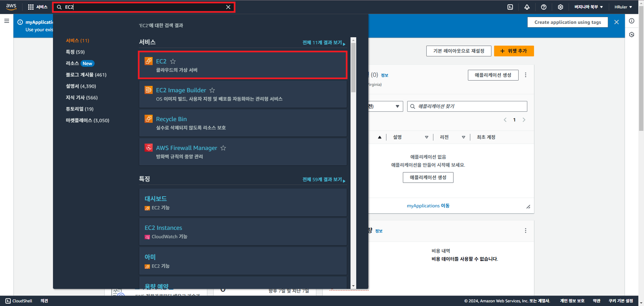Open 개인 정보 보호 footer link

click(x=572, y=301)
